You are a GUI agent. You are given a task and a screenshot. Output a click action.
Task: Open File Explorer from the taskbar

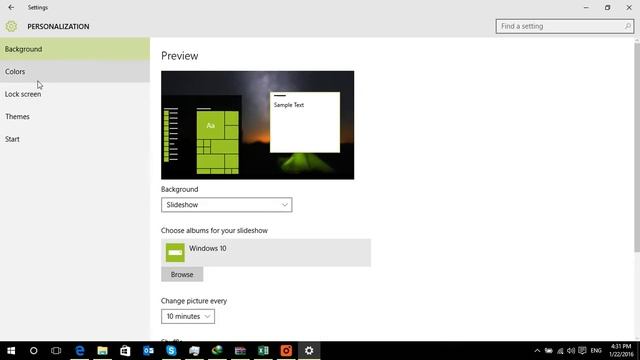[x=102, y=351]
